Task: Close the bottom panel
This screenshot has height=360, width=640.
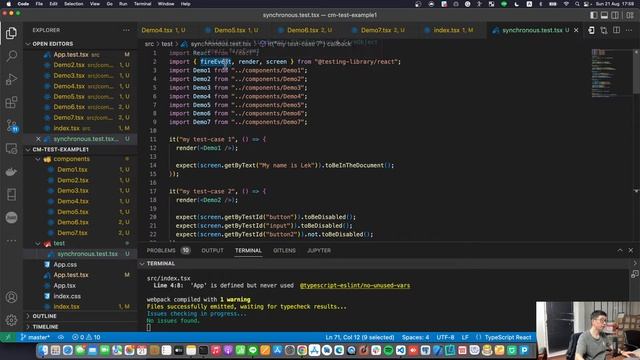Action: (631, 250)
